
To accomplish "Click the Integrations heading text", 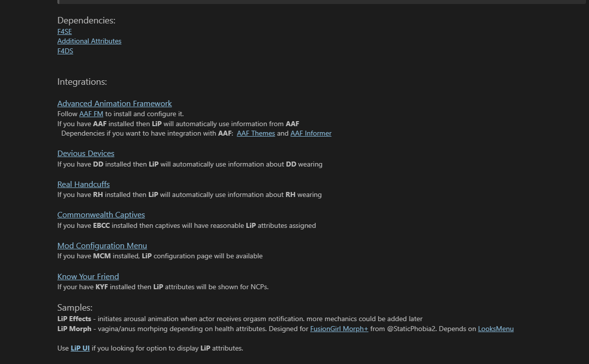I will pos(82,82).
